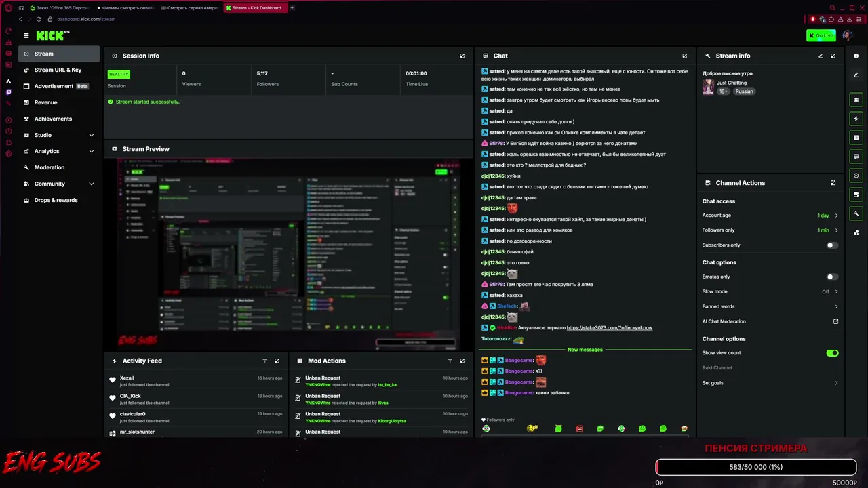Click the pencil icon in right widget bar

[x=856, y=75]
